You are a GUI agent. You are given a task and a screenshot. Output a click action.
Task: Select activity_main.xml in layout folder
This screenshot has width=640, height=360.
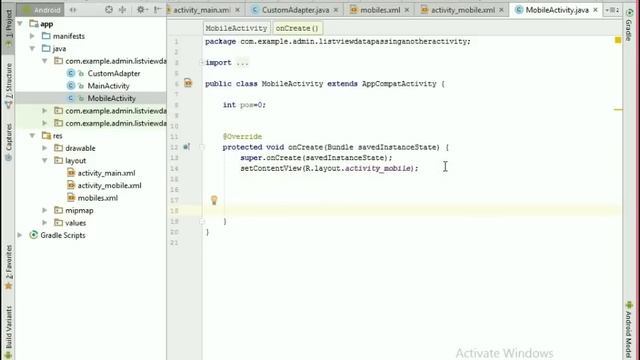click(106, 173)
